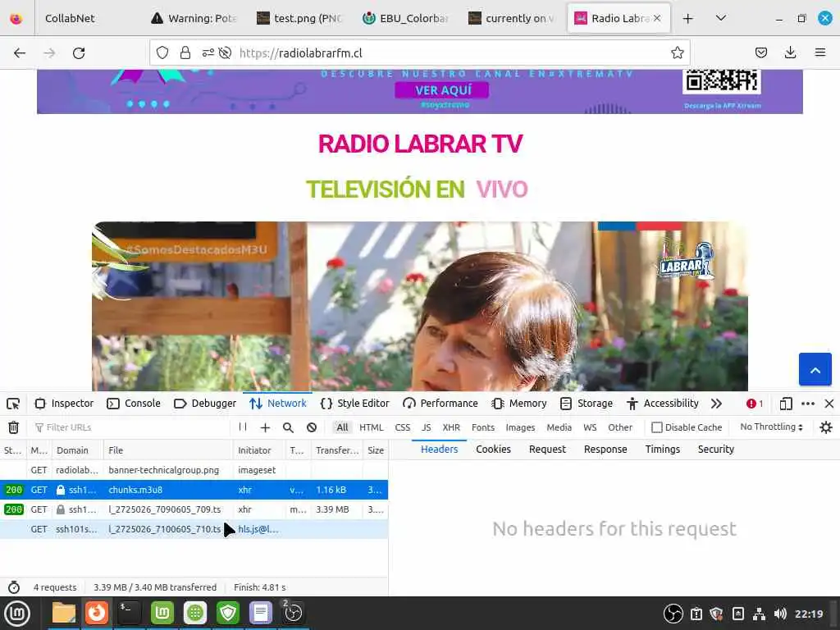This screenshot has width=840, height=630.
Task: Open the Memory tab
Action: (x=519, y=404)
